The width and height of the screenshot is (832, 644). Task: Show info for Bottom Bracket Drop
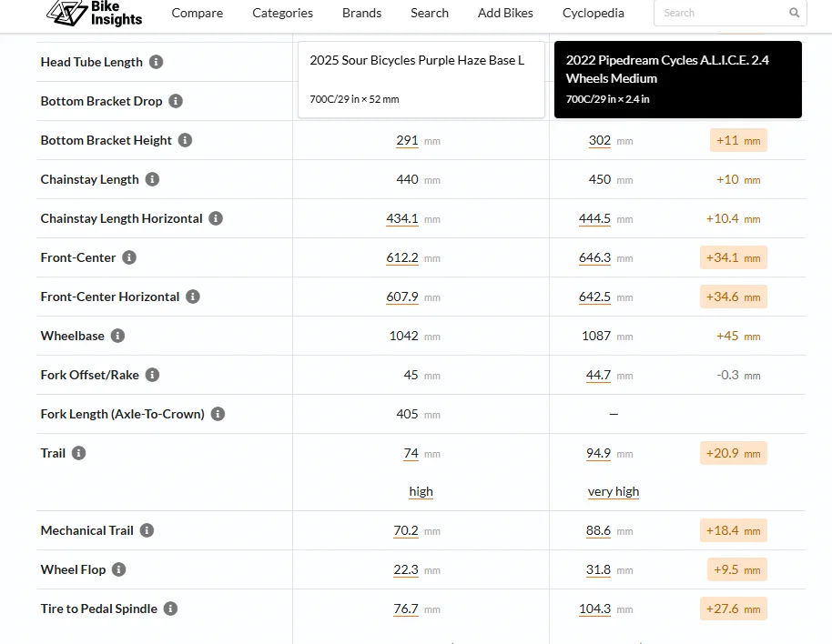coord(176,101)
